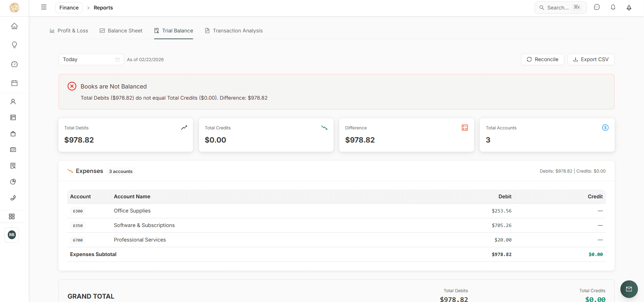Image resolution: width=644 pixels, height=302 pixels.
Task: Open the chat bubble icon in header
Action: [x=597, y=7]
